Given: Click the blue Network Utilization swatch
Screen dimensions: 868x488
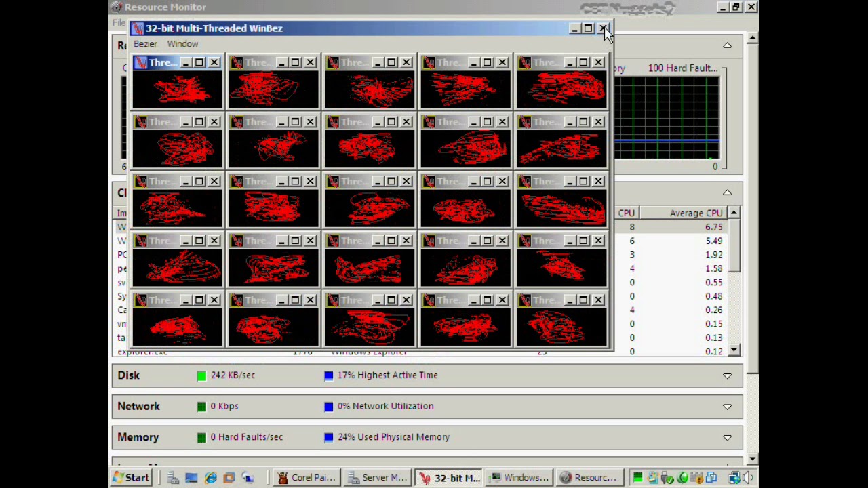Looking at the screenshot, I should tap(329, 407).
